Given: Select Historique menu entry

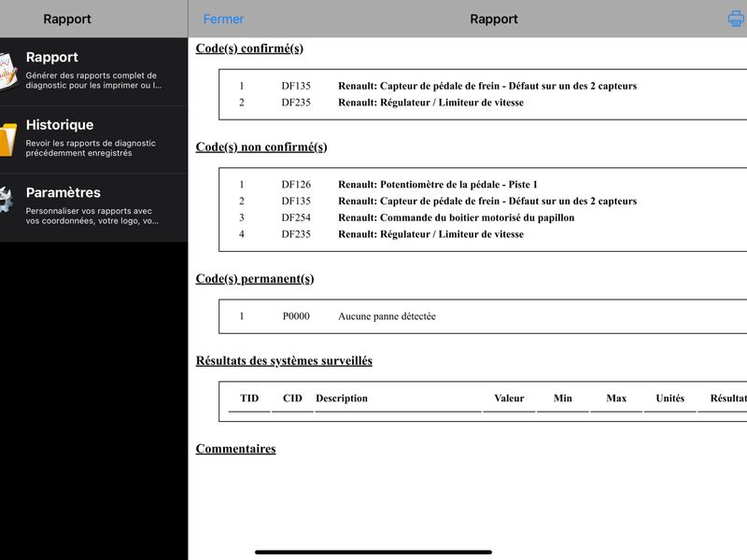Looking at the screenshot, I should pyautogui.click(x=94, y=139).
